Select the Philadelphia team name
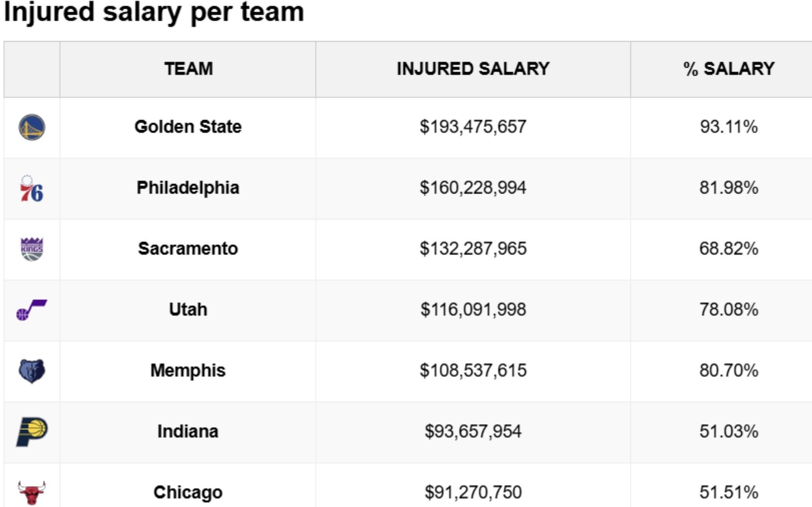Viewport: 812px width, 507px height. [188, 188]
